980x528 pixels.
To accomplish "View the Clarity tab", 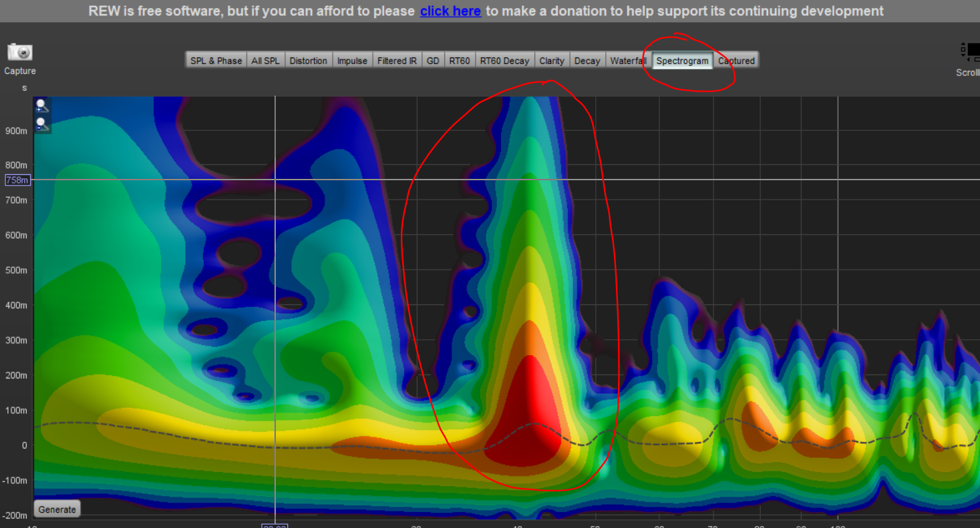I will coord(552,61).
